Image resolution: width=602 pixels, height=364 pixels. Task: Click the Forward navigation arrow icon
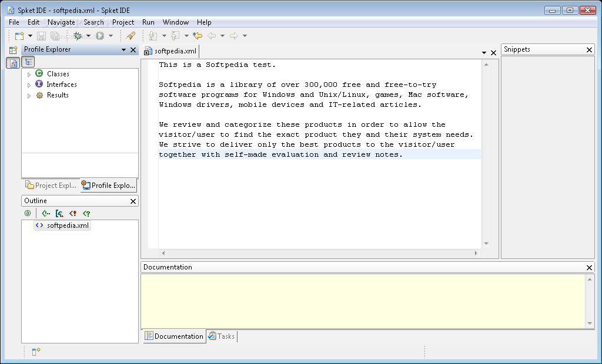tap(234, 36)
